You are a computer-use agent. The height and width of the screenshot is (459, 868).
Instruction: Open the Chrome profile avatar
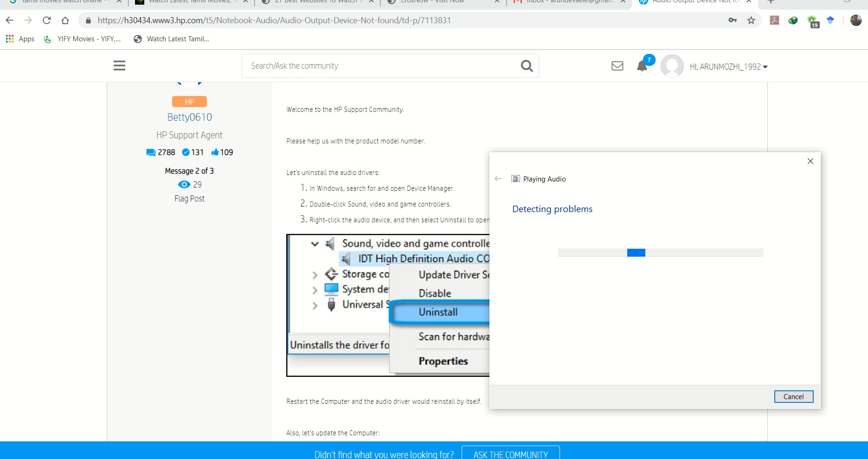pos(856,20)
